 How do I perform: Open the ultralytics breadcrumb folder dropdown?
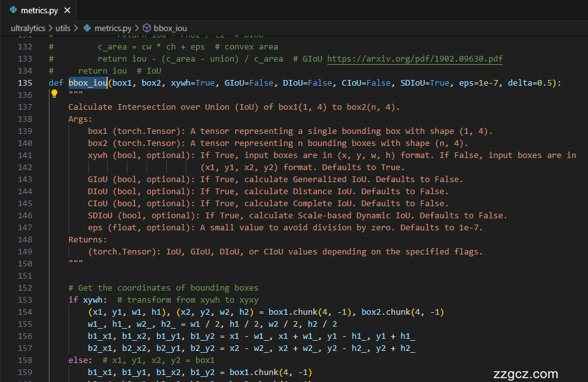[x=28, y=29]
